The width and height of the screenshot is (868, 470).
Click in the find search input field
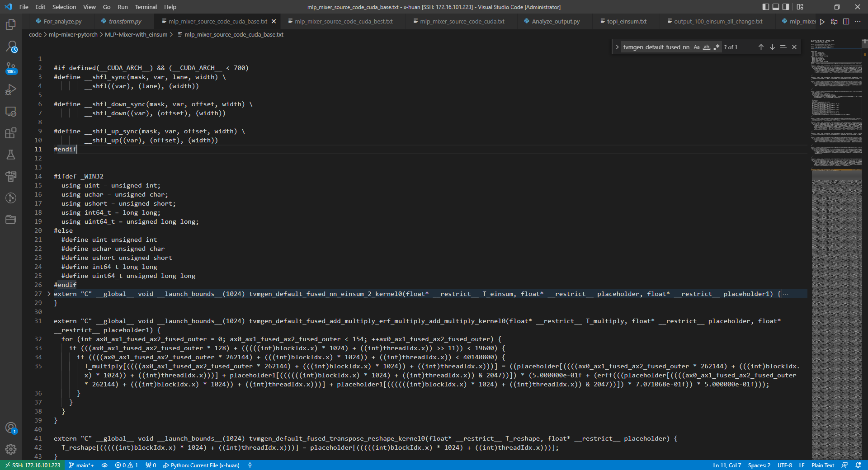[x=656, y=47]
